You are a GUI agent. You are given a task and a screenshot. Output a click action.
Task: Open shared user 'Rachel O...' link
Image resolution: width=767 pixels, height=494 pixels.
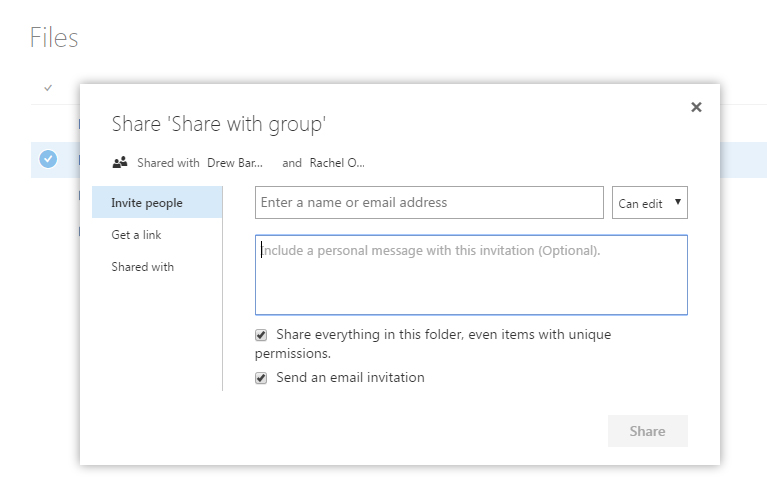click(337, 163)
